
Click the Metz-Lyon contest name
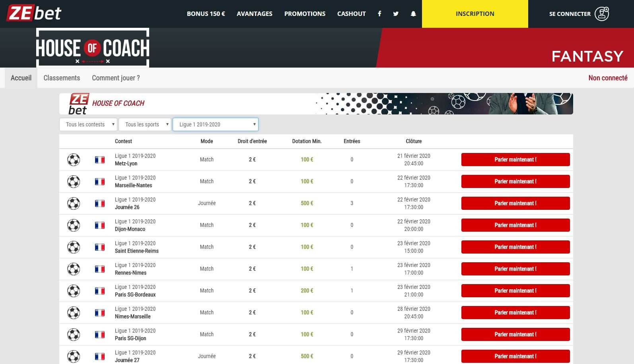tap(126, 163)
